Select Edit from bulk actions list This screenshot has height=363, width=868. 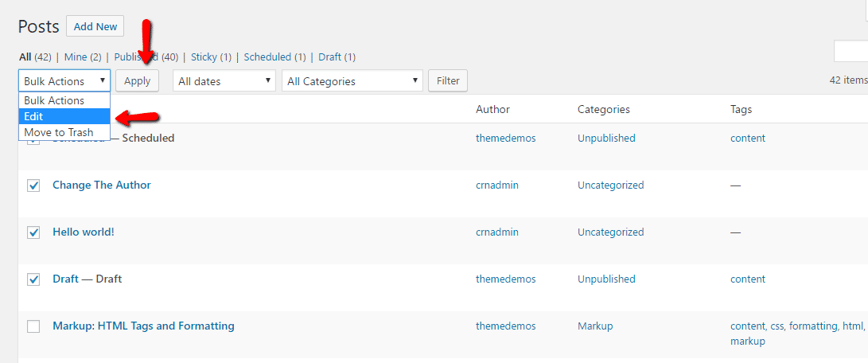(x=33, y=116)
